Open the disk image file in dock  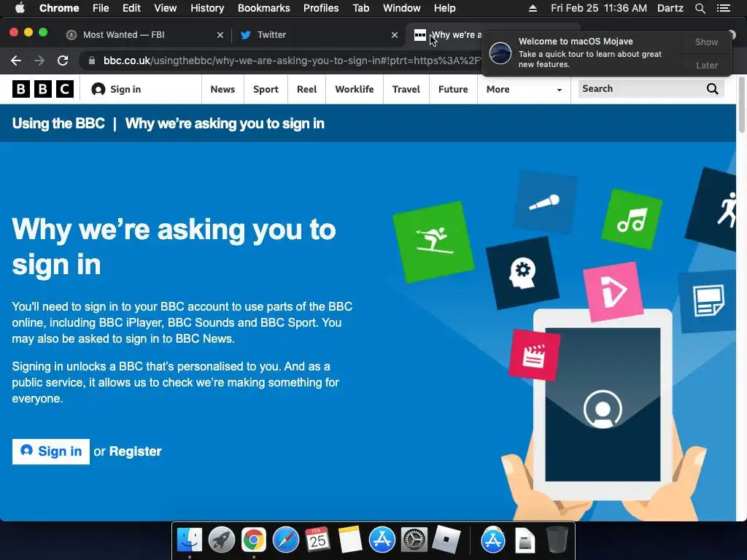pos(525,540)
